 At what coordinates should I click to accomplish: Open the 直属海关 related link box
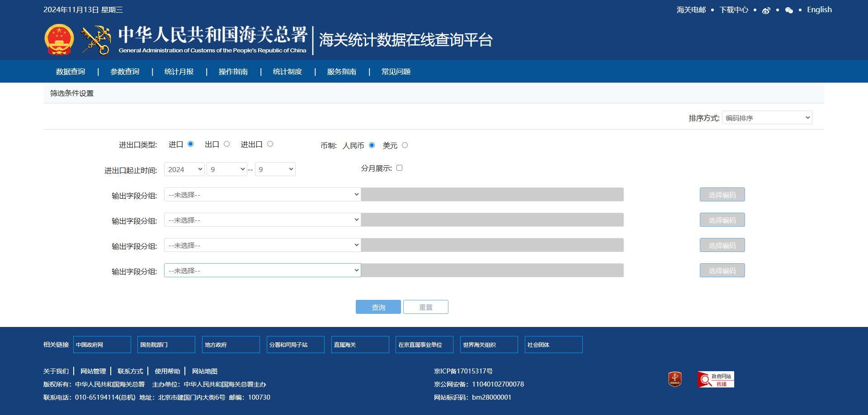(x=360, y=345)
